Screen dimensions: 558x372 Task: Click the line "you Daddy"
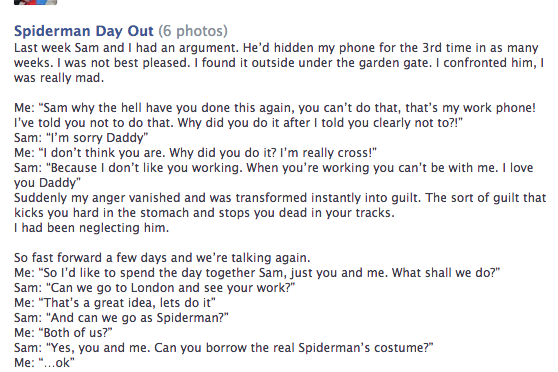47,183
